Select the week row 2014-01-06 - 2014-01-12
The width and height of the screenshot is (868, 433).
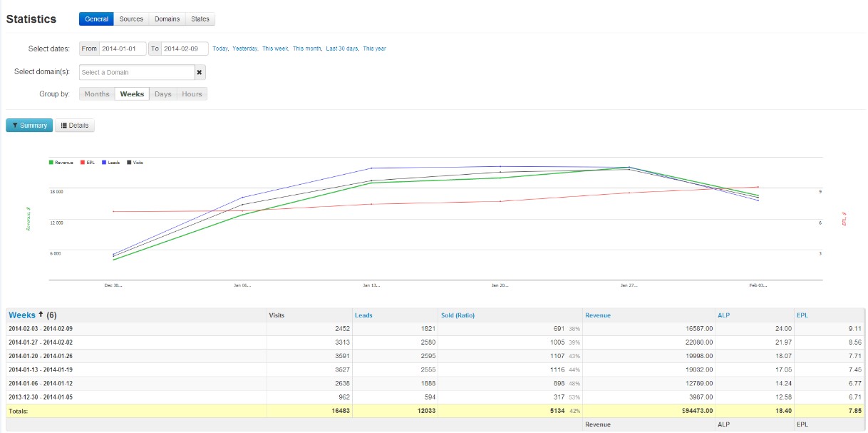[x=435, y=384]
